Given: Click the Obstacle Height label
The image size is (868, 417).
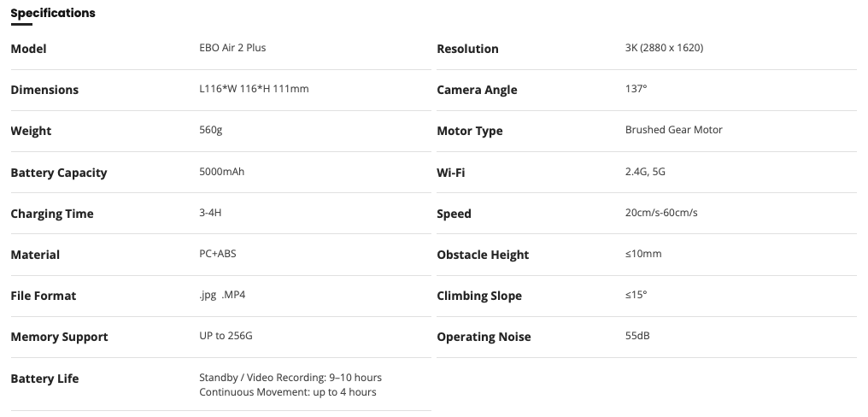Looking at the screenshot, I should (x=483, y=255).
